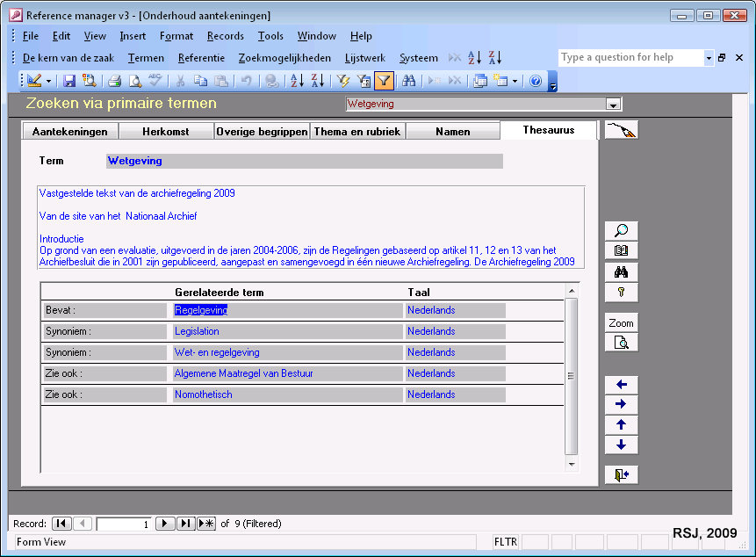Click the key icon button
Screen dimensions: 756x557
(x=621, y=292)
